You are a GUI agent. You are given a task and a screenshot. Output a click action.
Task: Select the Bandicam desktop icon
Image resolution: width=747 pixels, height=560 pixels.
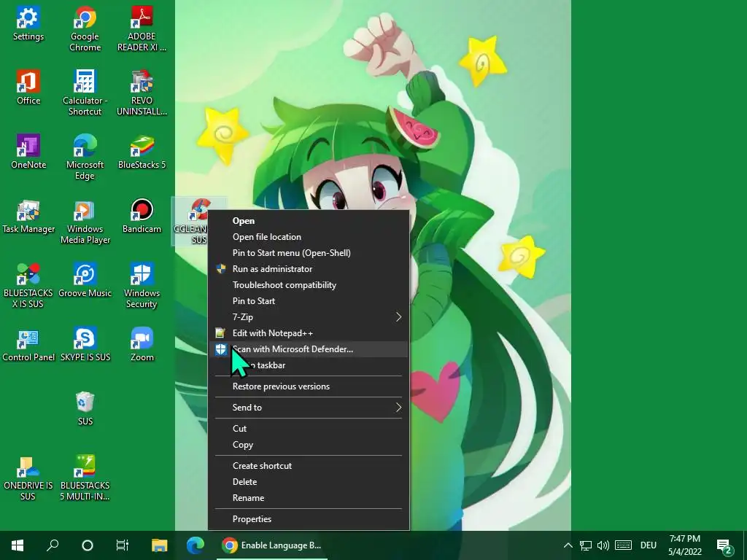[x=142, y=217]
